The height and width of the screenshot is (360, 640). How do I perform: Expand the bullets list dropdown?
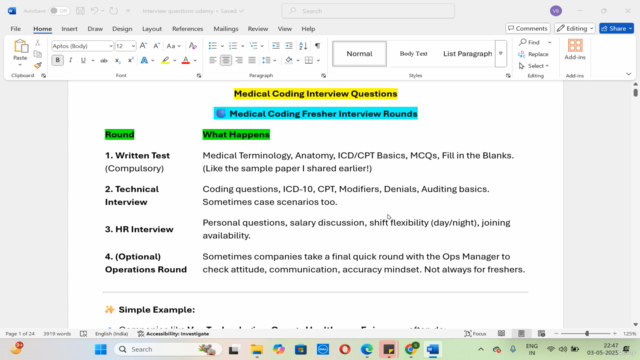(x=222, y=46)
